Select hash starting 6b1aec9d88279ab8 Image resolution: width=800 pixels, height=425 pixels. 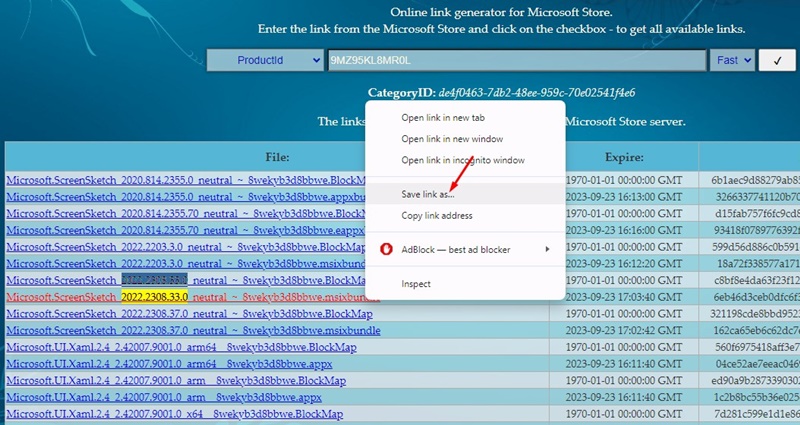tap(756, 180)
